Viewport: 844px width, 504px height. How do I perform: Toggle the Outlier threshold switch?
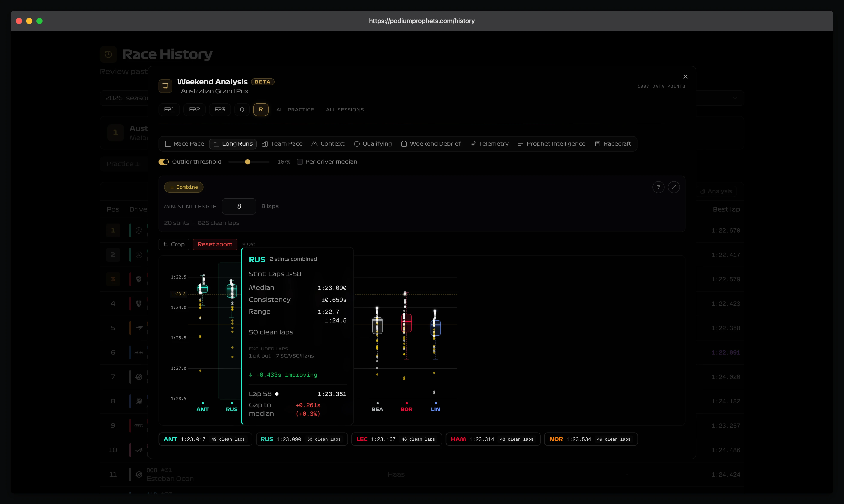pos(163,162)
